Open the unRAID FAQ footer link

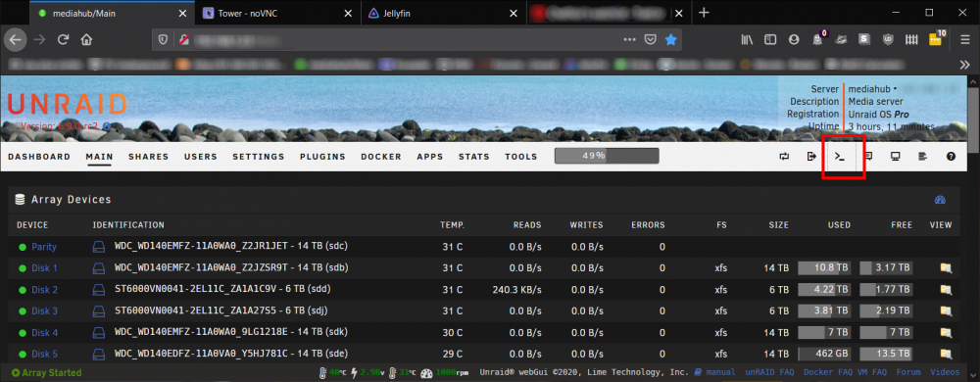tap(769, 372)
